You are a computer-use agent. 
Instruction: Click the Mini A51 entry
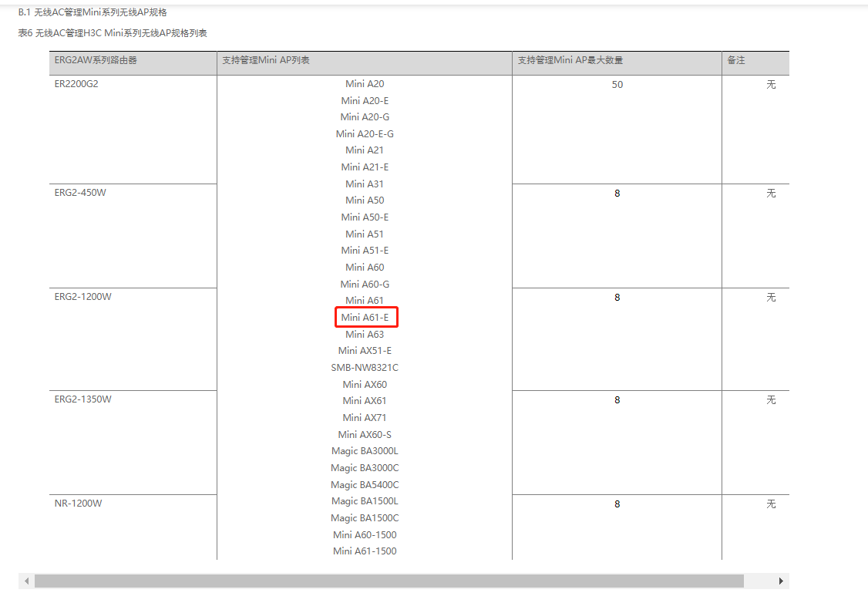pyautogui.click(x=365, y=234)
